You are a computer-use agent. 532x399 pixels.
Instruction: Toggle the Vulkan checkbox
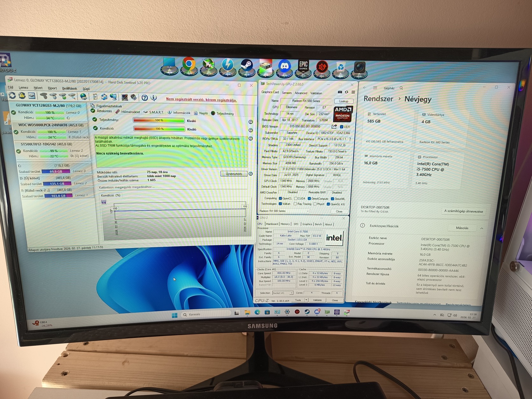click(x=280, y=204)
